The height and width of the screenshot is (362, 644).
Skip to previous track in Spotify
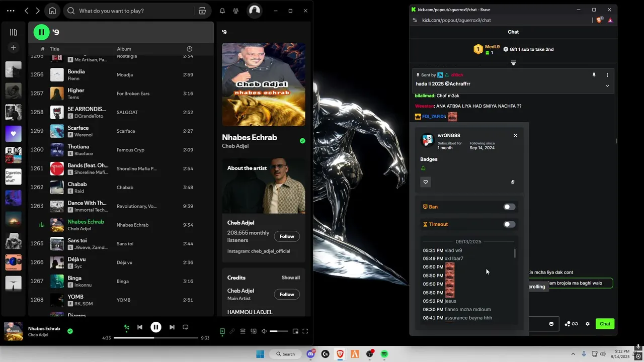140,327
